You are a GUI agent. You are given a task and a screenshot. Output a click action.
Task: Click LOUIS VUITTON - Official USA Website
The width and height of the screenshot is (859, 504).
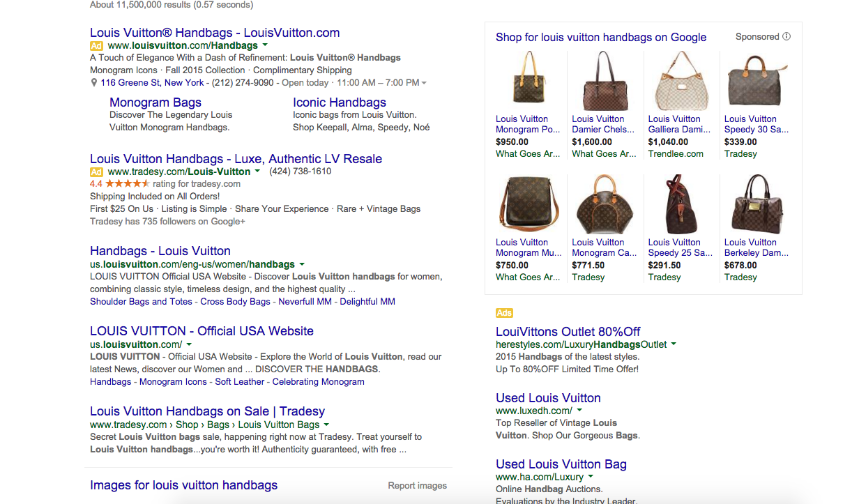click(x=202, y=331)
